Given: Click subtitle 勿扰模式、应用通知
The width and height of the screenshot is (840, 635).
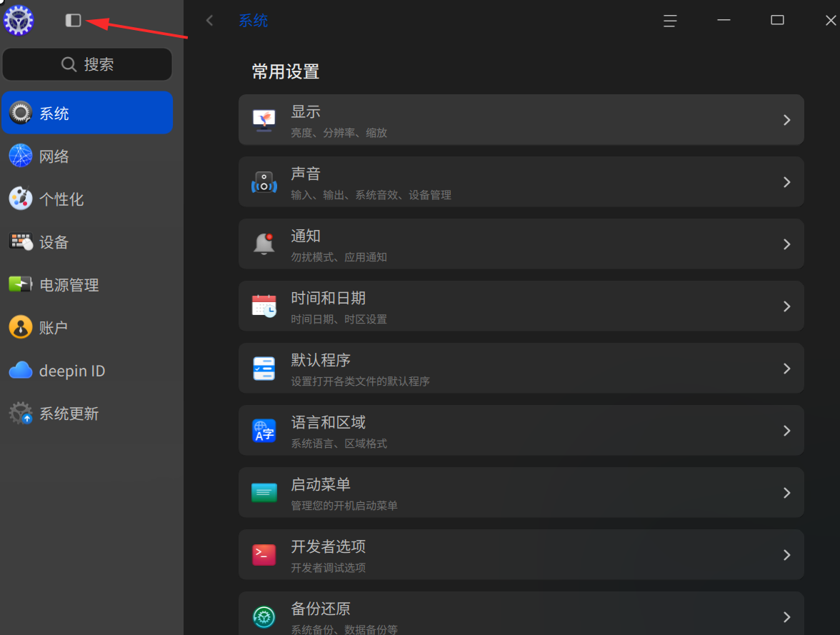Looking at the screenshot, I should (x=339, y=257).
